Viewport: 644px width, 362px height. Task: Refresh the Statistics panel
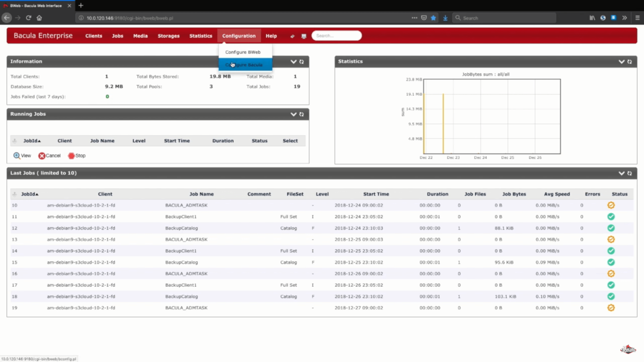click(x=630, y=62)
